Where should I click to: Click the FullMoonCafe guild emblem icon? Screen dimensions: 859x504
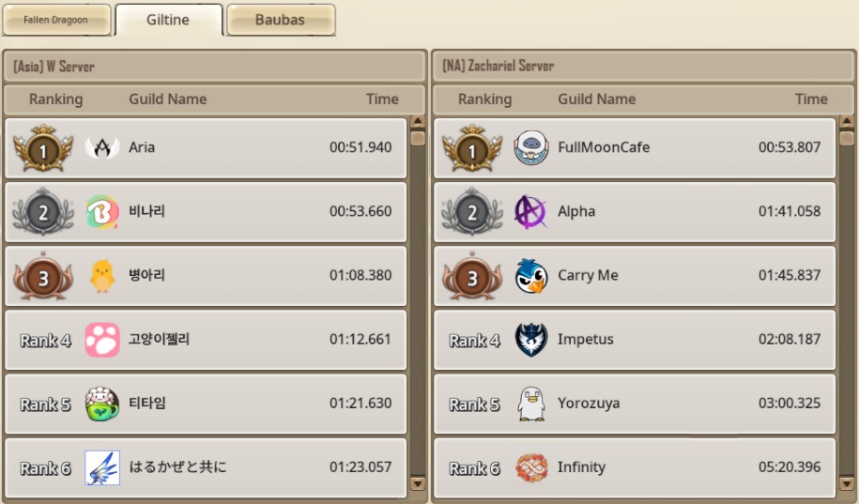[x=531, y=147]
